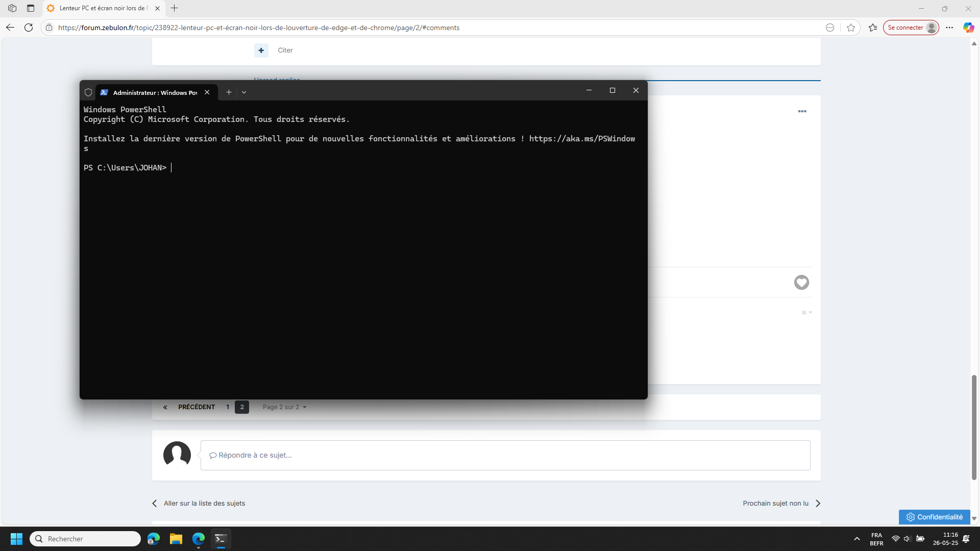980x551 pixels.
Task: Click the Précédent pagination link
Action: (196, 407)
